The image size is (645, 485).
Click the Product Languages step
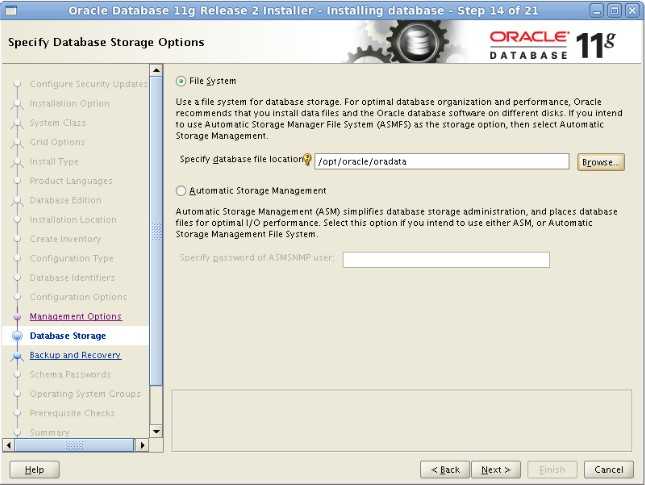pyautogui.click(x=71, y=181)
